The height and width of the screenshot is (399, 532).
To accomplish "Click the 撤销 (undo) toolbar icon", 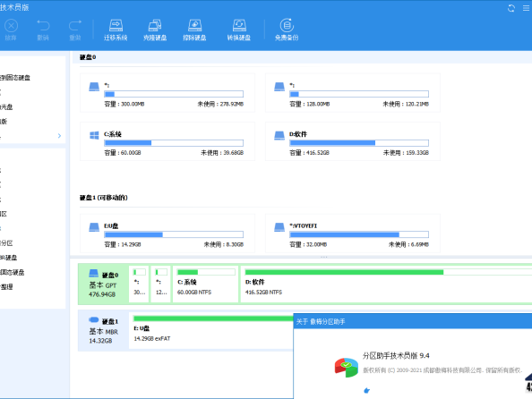I will point(43,26).
